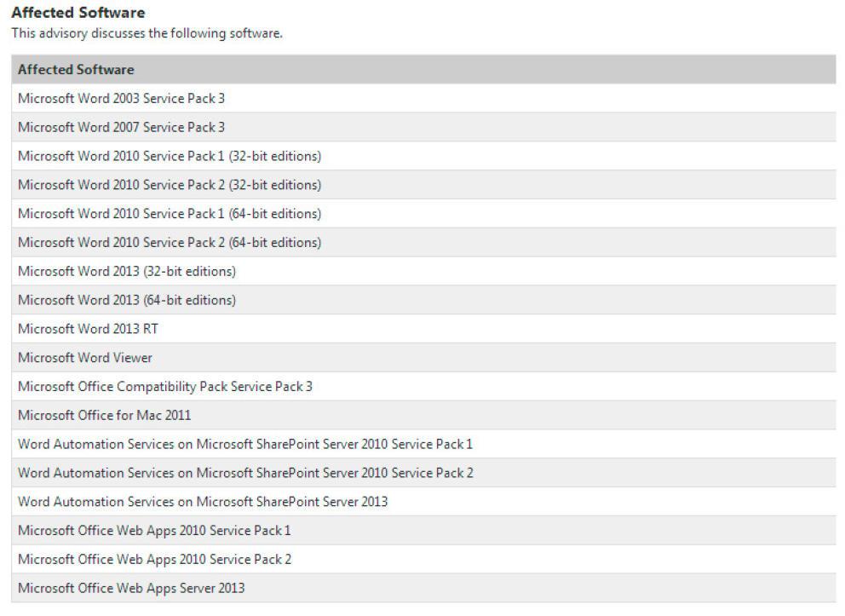Click Word 2010 Service Pack 1 (64-bit editions)
845x616 pixels.
170,214
